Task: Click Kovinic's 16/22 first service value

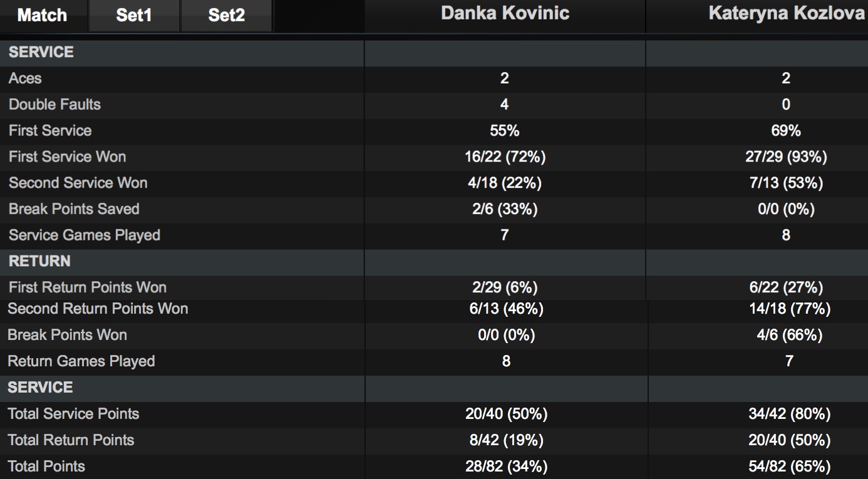Action: click(x=505, y=157)
